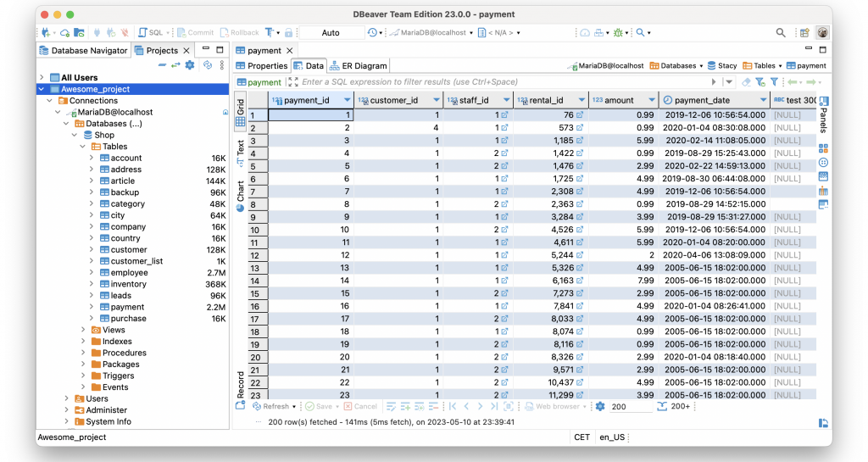
Task: Go to last row arrow
Action: tap(494, 406)
